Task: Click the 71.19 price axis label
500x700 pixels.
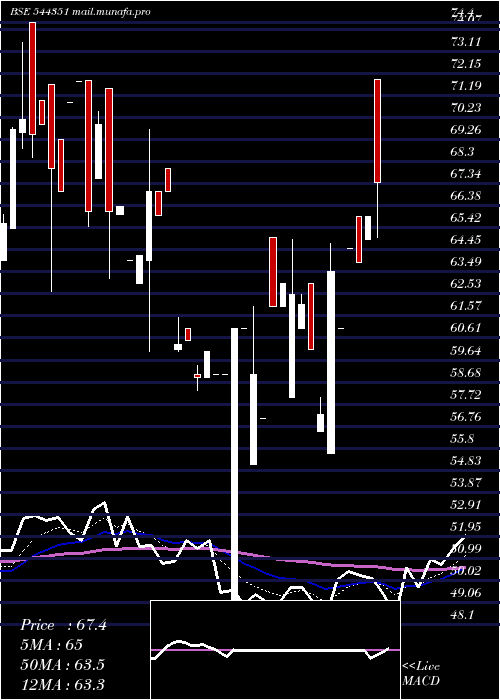Action: coord(466,86)
